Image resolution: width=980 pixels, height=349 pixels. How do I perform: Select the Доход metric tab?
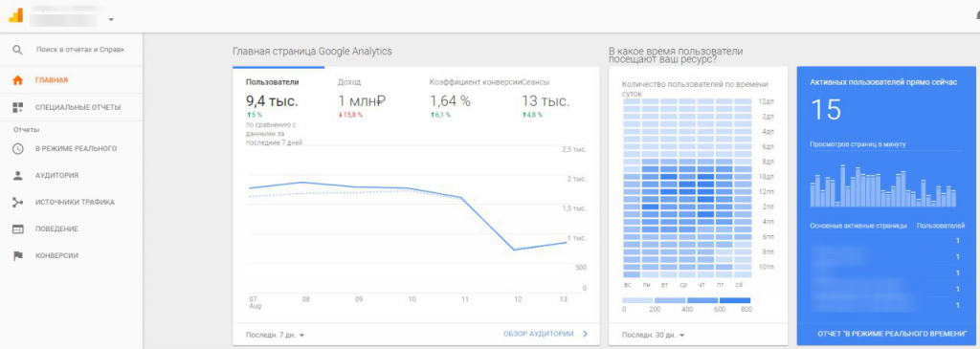(348, 82)
